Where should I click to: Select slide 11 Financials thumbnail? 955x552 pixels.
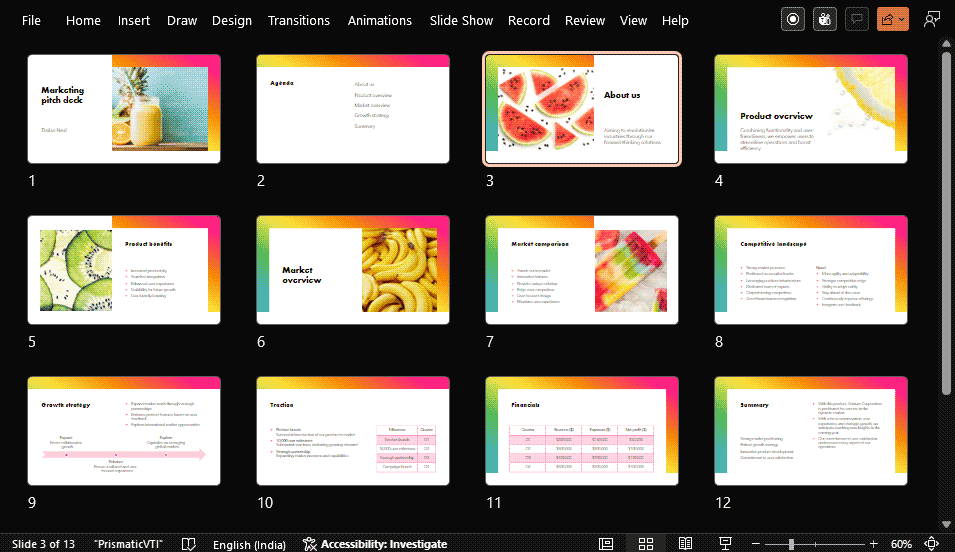582,431
